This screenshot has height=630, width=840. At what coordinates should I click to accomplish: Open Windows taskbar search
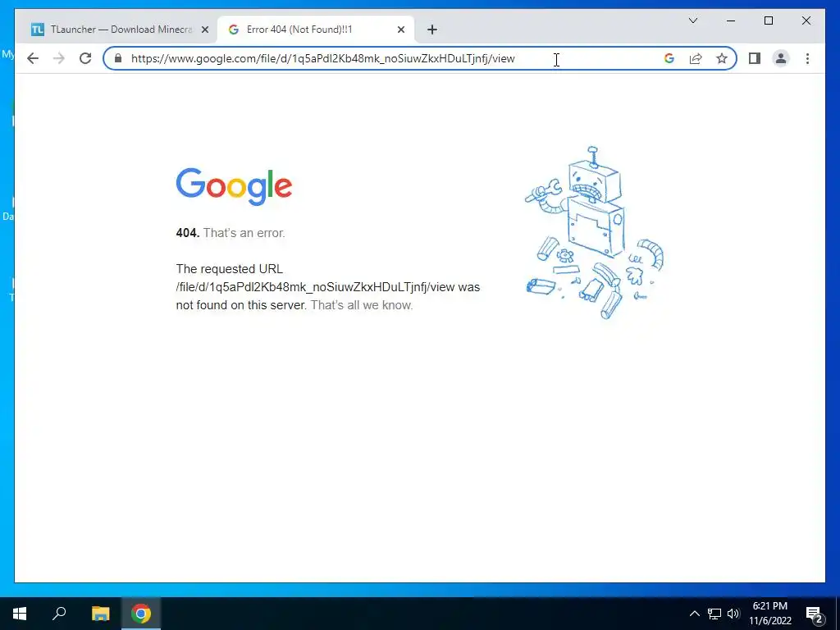coord(59,614)
